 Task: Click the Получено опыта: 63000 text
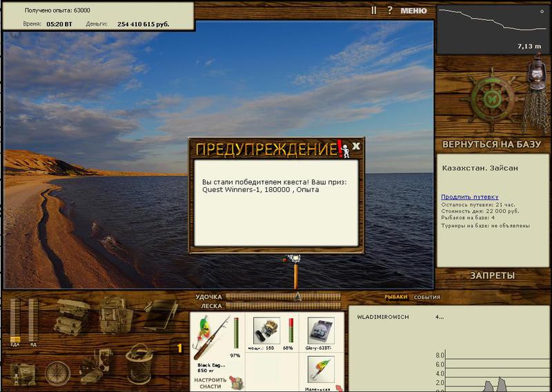[57, 10]
